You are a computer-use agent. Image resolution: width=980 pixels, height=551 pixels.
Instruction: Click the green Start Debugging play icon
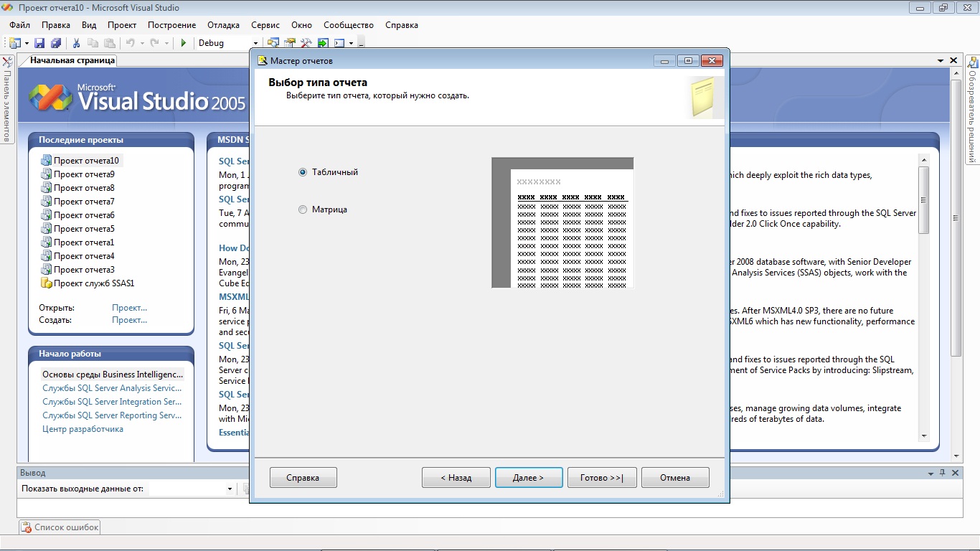[x=184, y=43]
